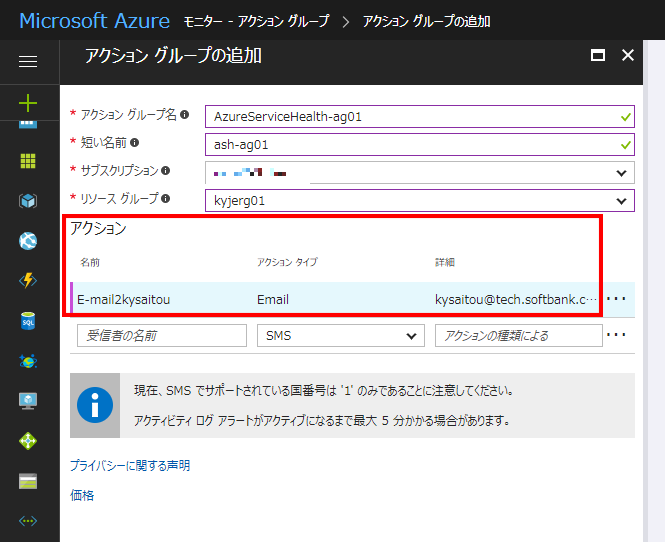Go to モニター - アクション グループ breadcrumb
The image size is (665, 542).
click(256, 21)
